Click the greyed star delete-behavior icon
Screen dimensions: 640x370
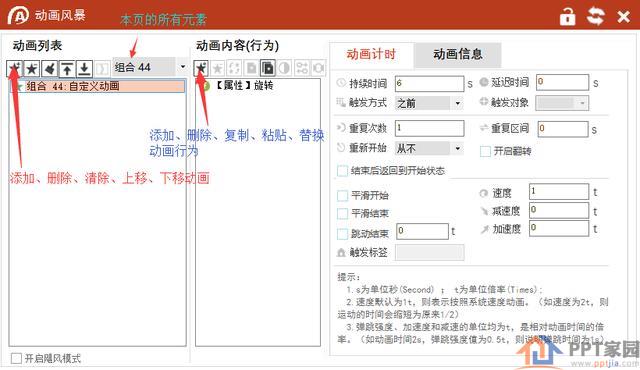tap(218, 68)
